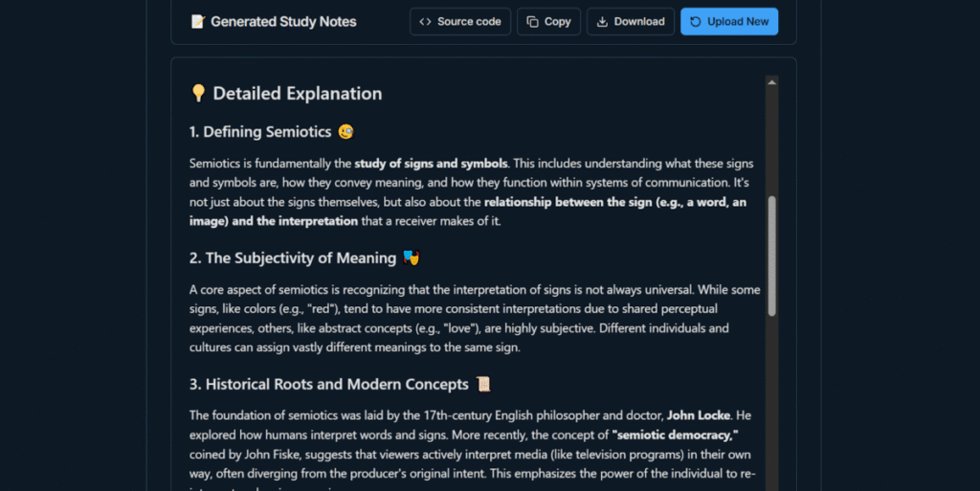
Task: Click the nerd face emoji after Defining Semiotics
Action: 345,132
